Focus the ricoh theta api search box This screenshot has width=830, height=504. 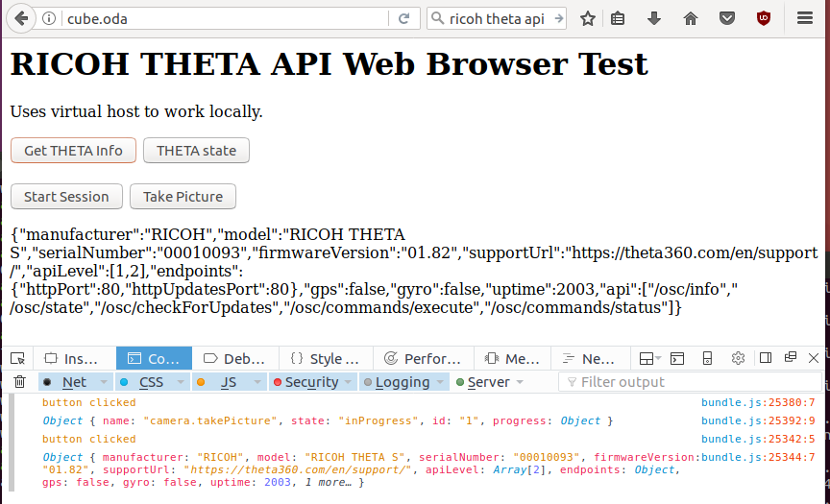(497, 19)
